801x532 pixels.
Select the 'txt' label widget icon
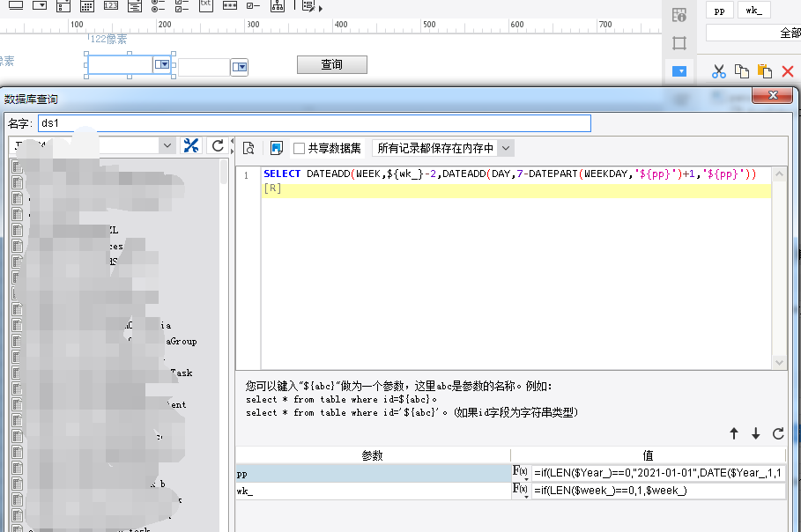[206, 5]
